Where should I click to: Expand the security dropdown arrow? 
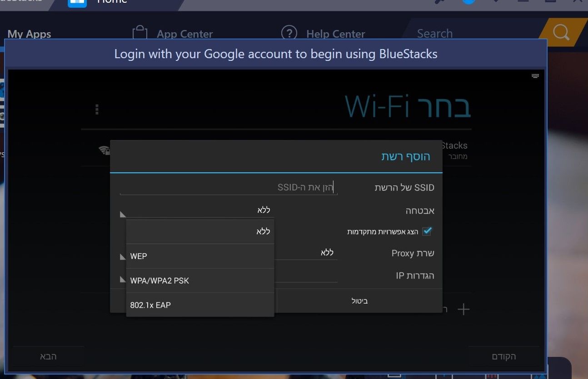123,214
